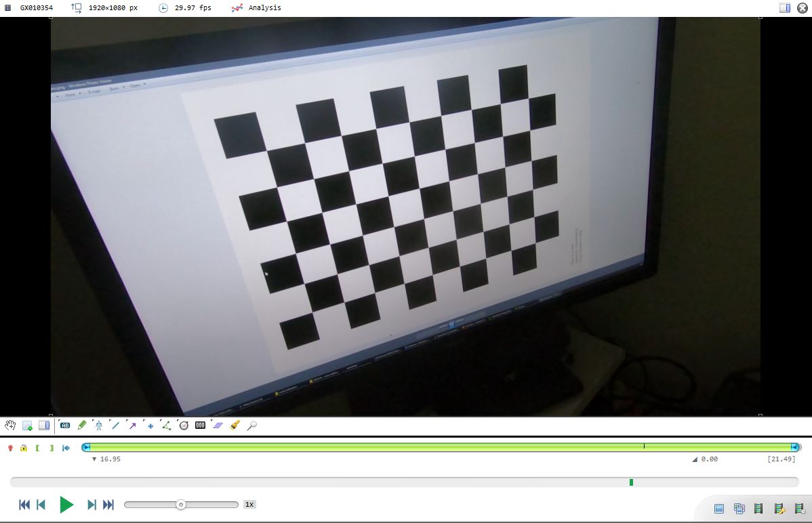Click the green marker on navigation bar
This screenshot has width=812, height=523.
click(631, 482)
